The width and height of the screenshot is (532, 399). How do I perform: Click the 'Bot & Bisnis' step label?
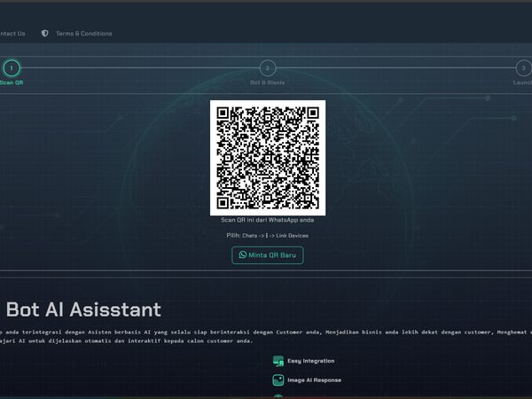pyautogui.click(x=268, y=82)
